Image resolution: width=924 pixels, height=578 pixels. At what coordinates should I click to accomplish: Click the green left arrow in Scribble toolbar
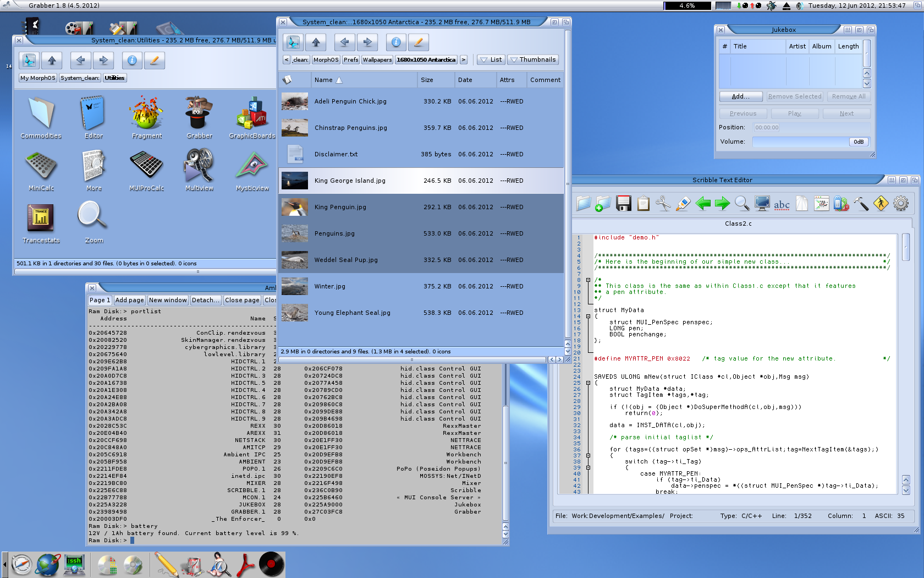coord(703,204)
